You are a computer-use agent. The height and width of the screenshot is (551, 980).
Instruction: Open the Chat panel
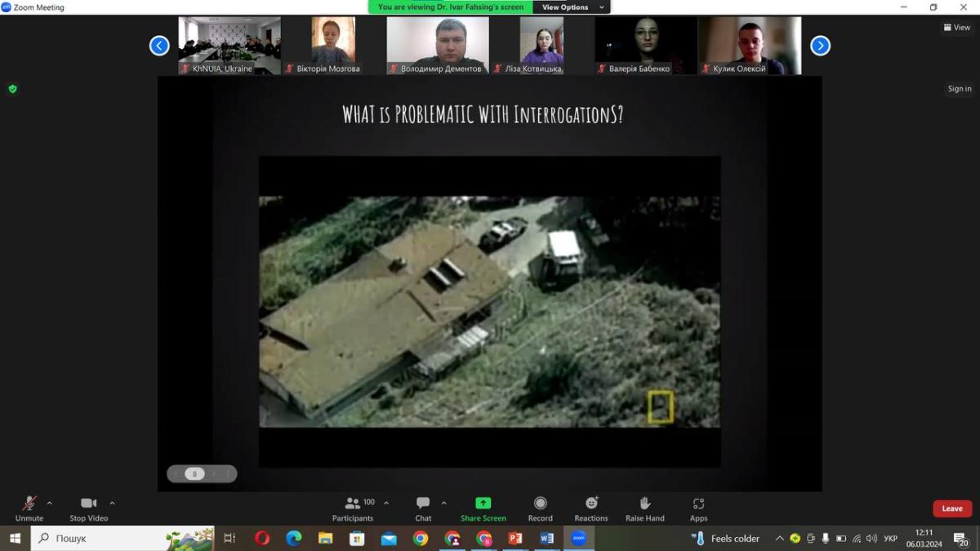coord(423,504)
